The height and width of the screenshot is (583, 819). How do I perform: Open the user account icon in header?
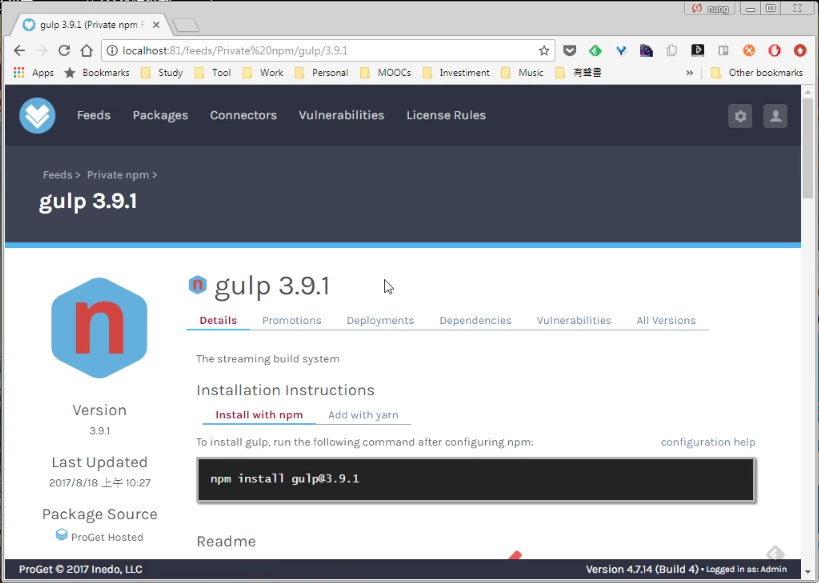[x=775, y=116]
